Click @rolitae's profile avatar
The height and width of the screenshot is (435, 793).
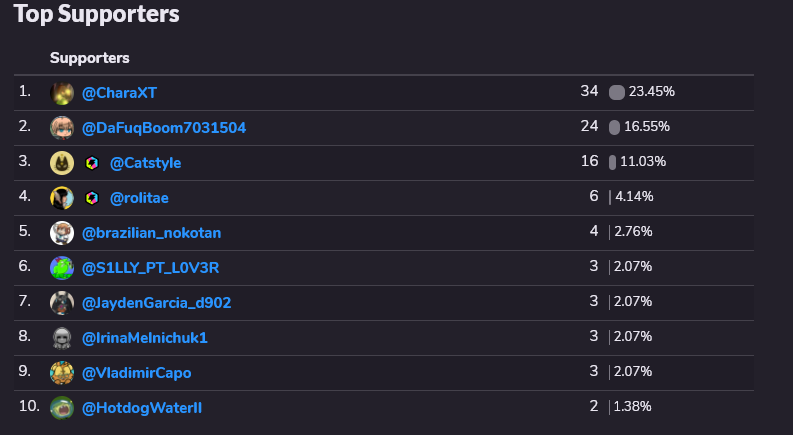pos(62,198)
